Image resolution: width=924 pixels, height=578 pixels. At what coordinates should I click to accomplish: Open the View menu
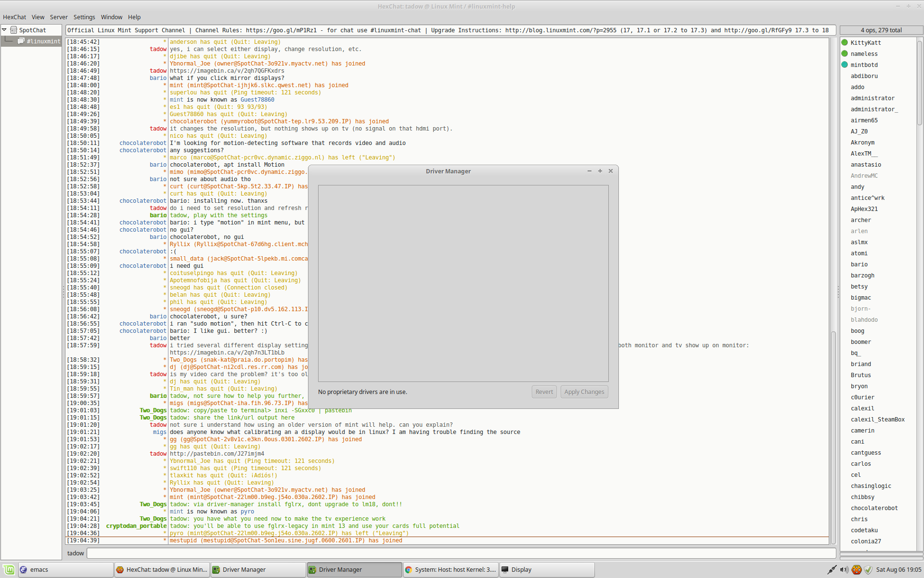pyautogui.click(x=38, y=17)
